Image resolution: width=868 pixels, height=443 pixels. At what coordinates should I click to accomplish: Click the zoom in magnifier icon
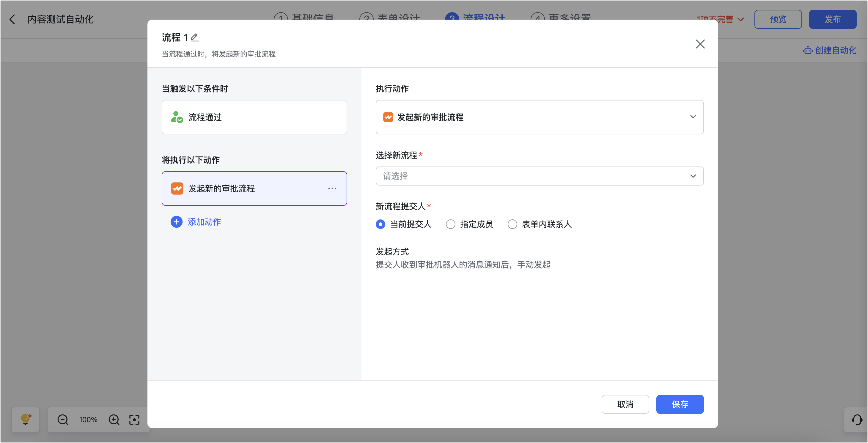[x=114, y=420]
